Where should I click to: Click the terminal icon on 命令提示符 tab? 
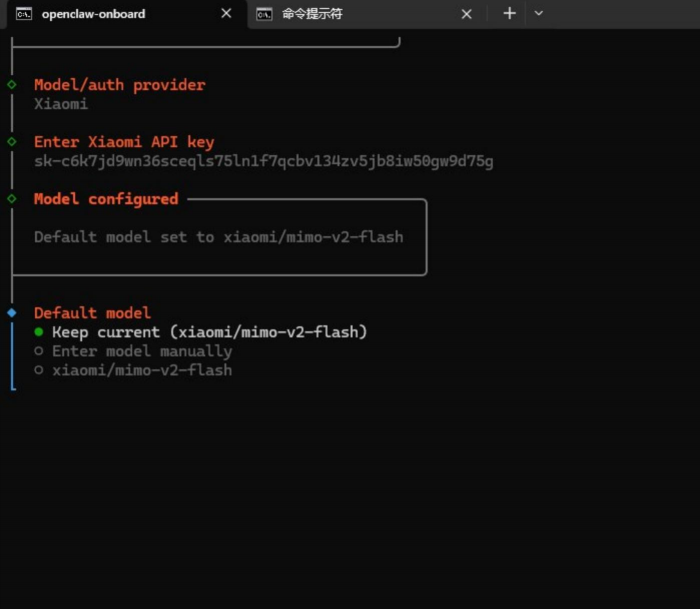click(x=264, y=14)
